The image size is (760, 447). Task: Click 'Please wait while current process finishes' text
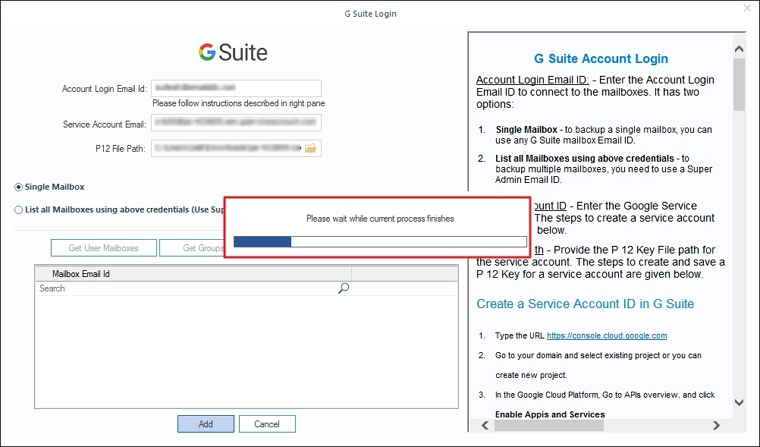pyautogui.click(x=380, y=219)
